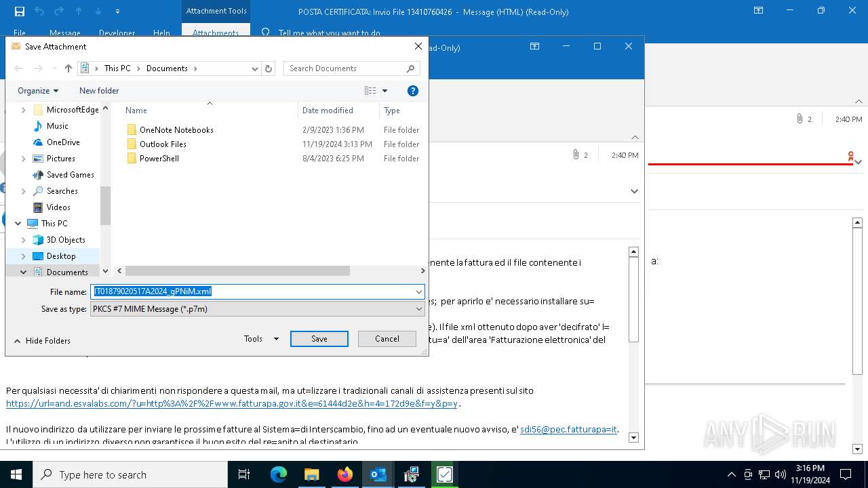Select 3D Objects in navigation tree

coord(66,240)
